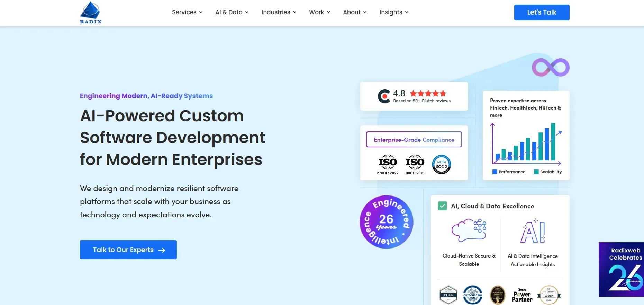Click the five-star rating icons
The height and width of the screenshot is (305, 644).
[428, 93]
